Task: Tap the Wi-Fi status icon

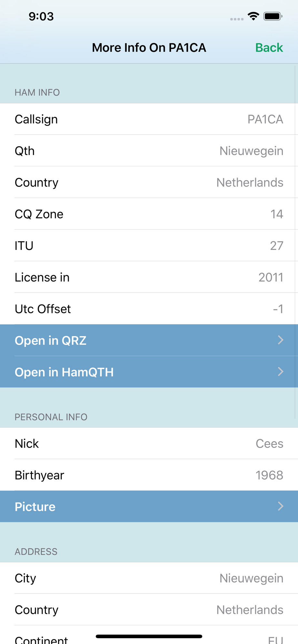Action: 253,16
